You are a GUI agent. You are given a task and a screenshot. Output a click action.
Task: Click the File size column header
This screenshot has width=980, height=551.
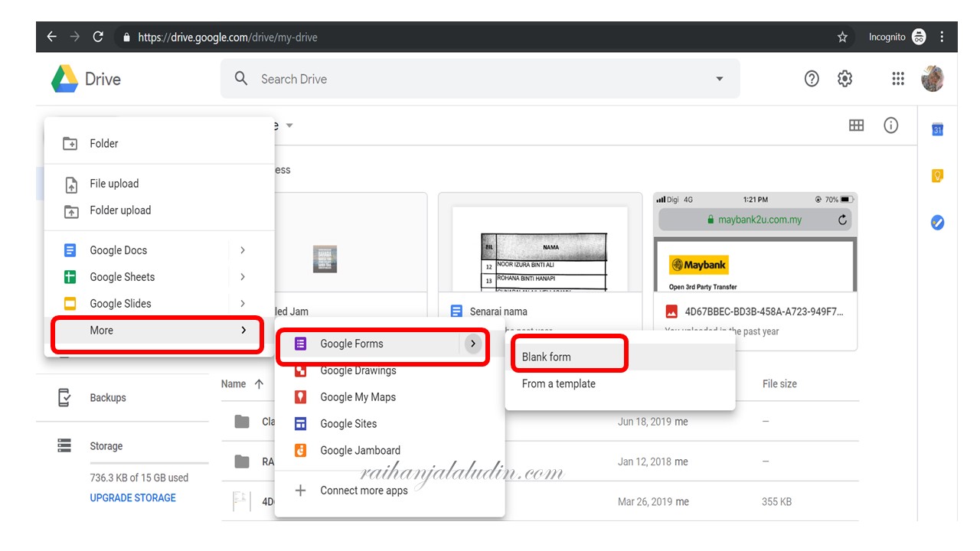pyautogui.click(x=779, y=384)
